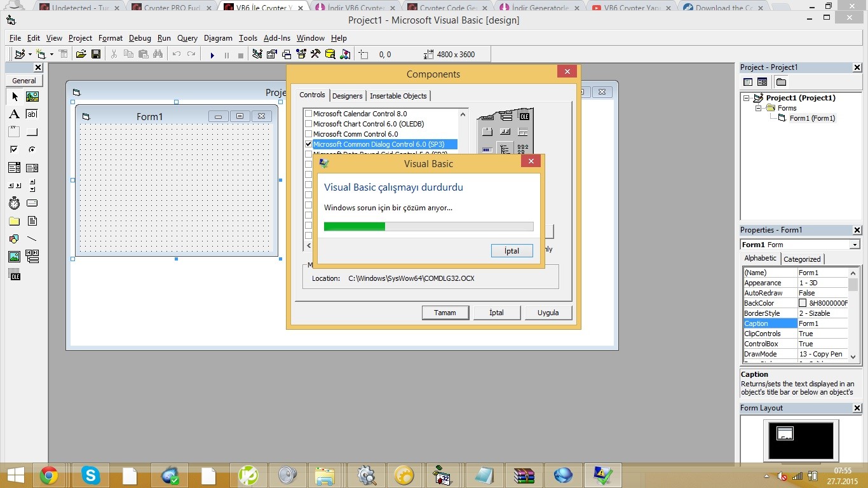
Task: Cancel the Visual Basic crash dialog with İptal
Action: (x=512, y=251)
